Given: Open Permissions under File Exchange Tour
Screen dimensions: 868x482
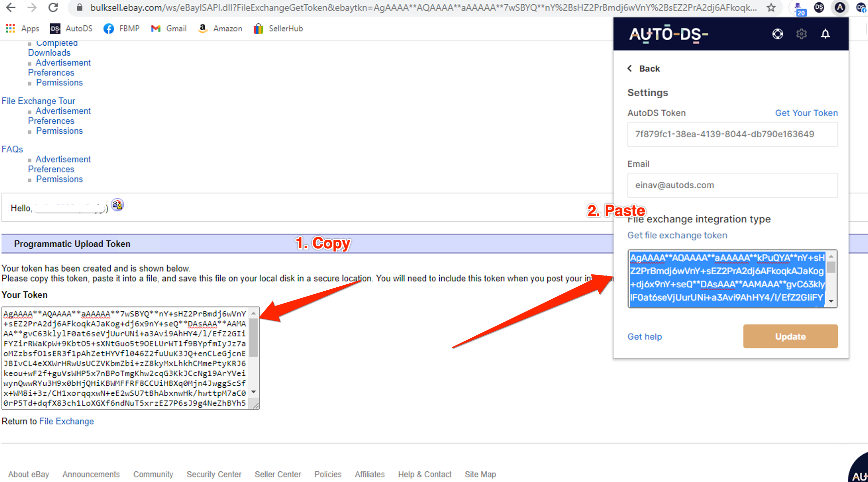Looking at the screenshot, I should point(59,131).
